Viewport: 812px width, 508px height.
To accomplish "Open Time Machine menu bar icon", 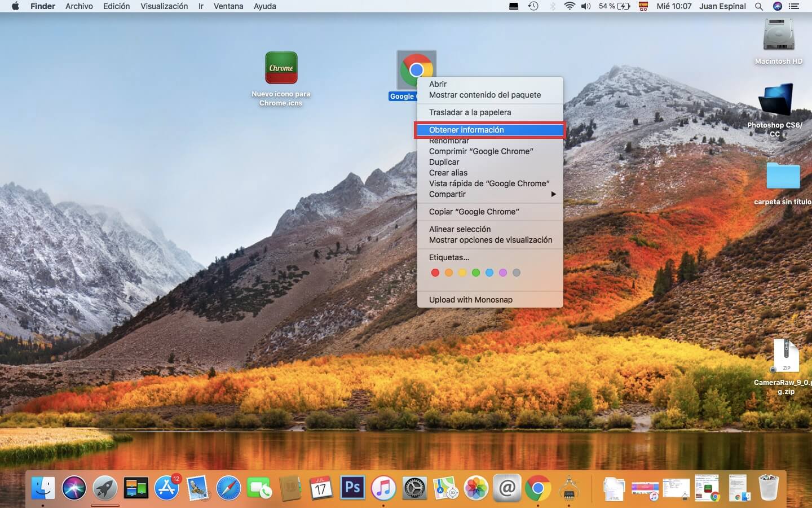I will pos(533,6).
